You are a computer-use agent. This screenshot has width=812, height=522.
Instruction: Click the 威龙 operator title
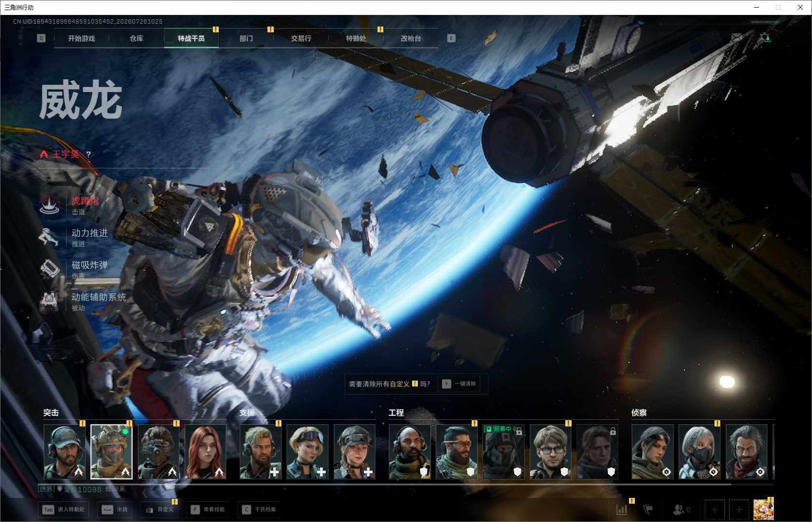point(81,100)
